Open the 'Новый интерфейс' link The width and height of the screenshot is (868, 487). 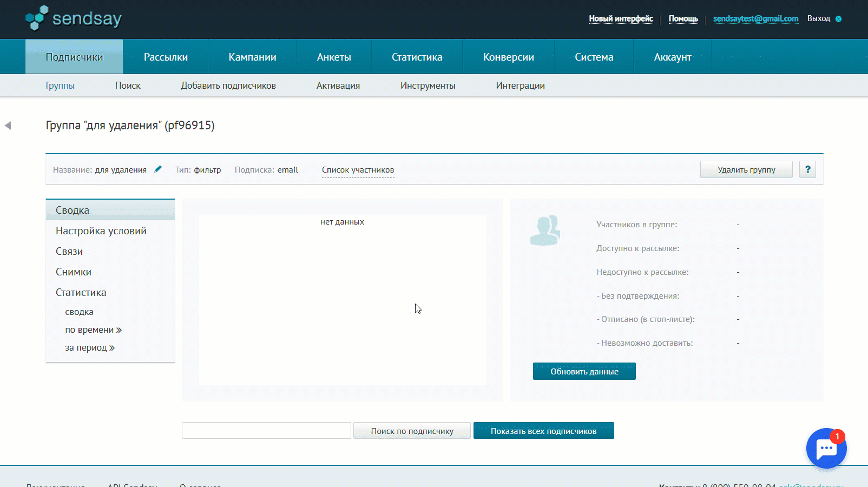click(621, 19)
